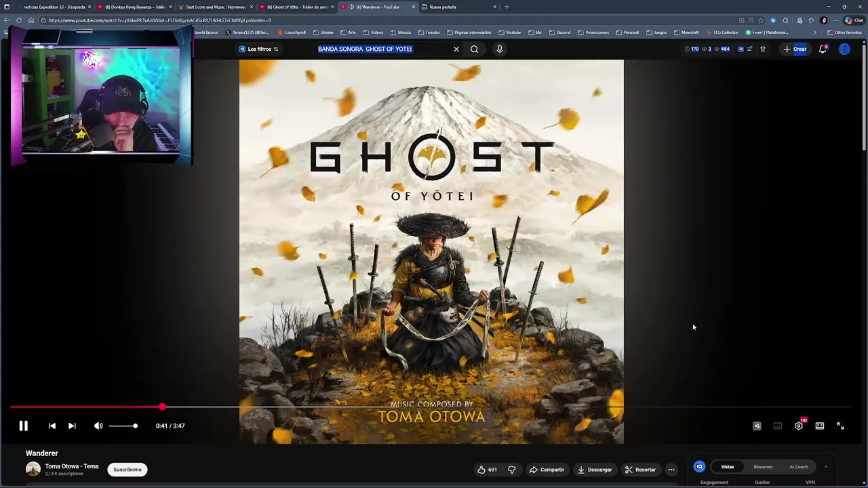Image resolution: width=868 pixels, height=488 pixels.
Task: Toggle cinema mode view
Action: [x=820, y=426]
